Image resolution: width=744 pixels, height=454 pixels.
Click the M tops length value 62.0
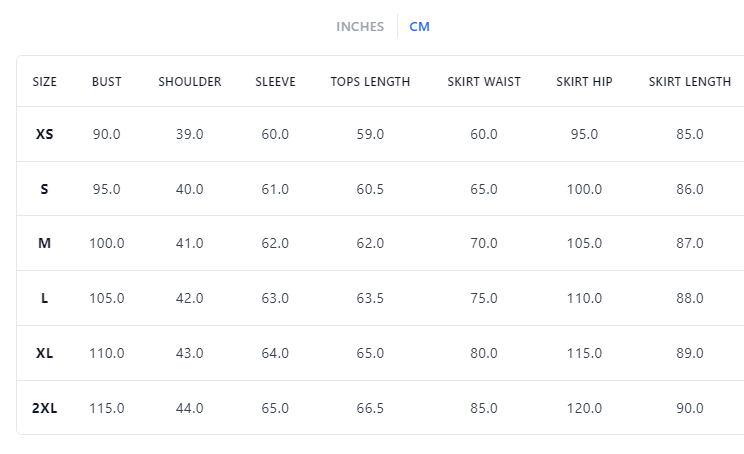click(x=370, y=243)
